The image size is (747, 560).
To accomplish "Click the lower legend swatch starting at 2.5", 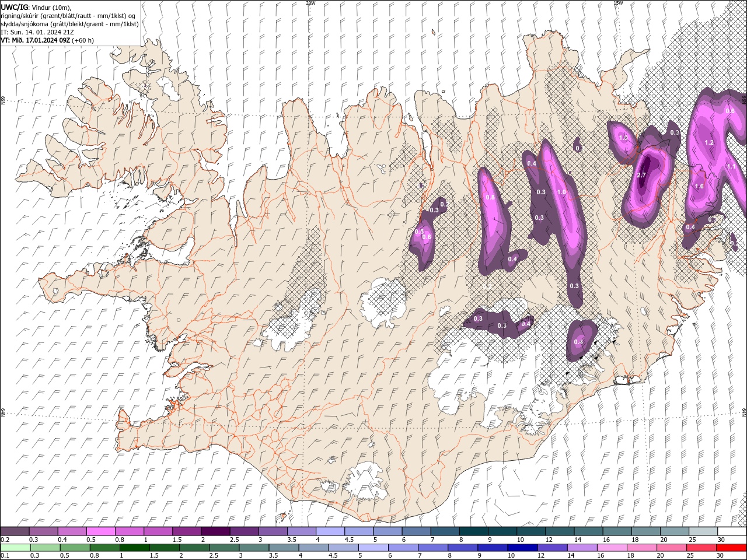I will 224,548.
